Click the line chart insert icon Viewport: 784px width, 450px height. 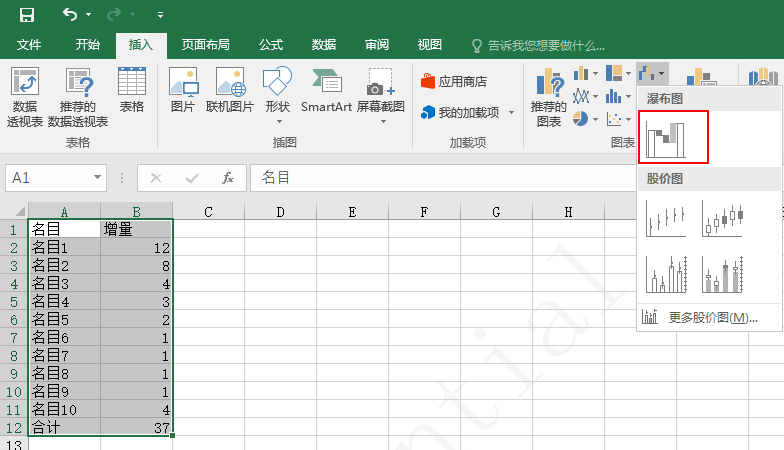click(580, 96)
